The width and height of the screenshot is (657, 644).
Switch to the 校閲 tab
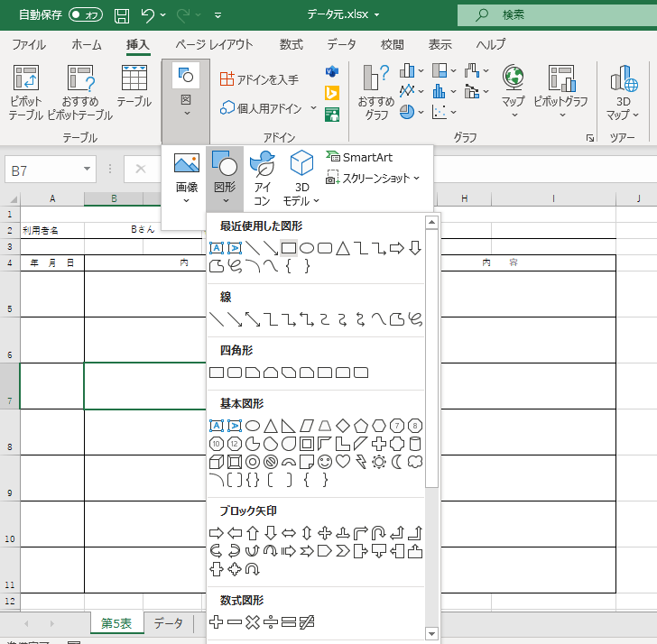(x=393, y=44)
